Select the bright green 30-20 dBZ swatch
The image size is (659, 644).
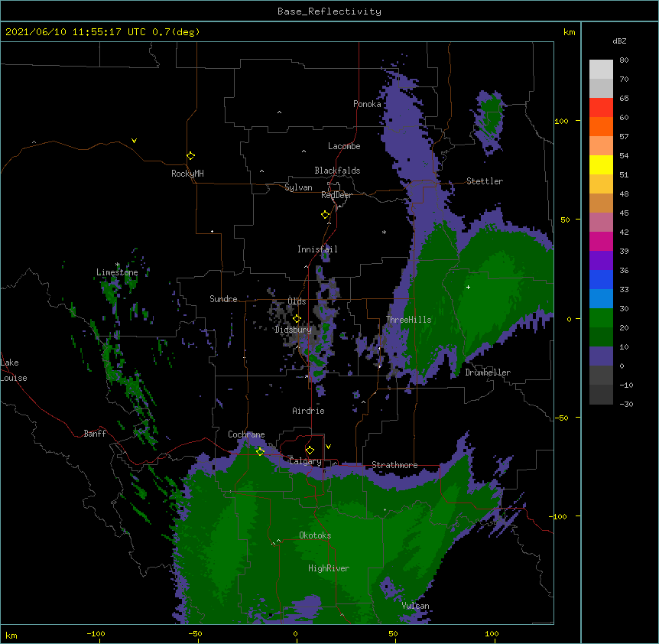click(x=601, y=318)
